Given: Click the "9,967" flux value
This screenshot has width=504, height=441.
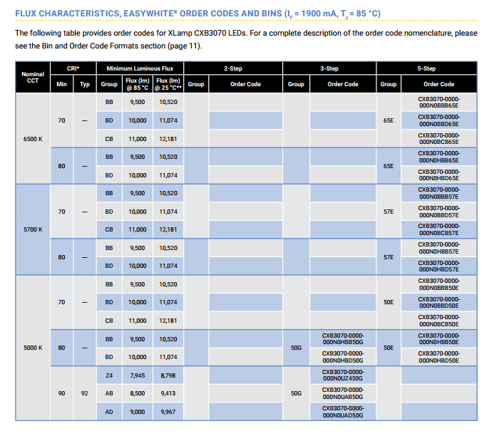Looking at the screenshot, I should [168, 412].
